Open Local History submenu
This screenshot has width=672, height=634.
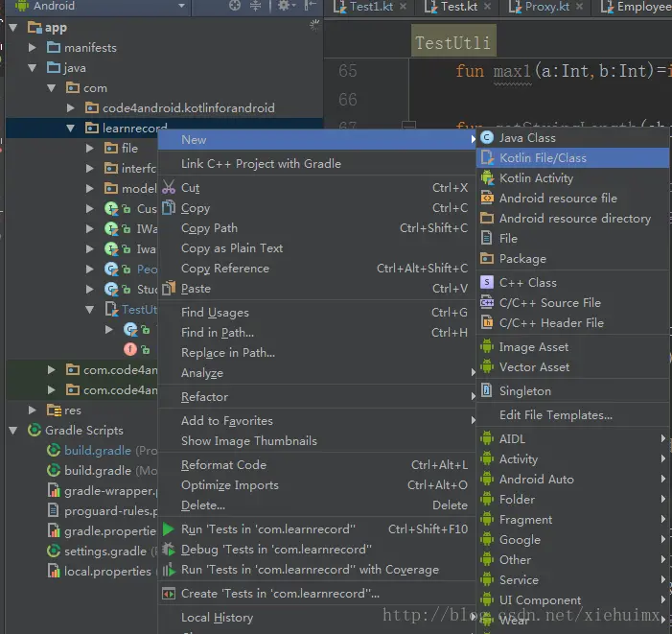(x=317, y=618)
